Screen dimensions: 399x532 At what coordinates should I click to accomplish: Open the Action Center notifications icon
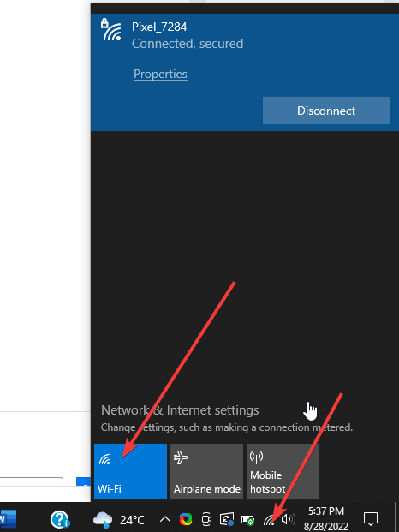[370, 519]
